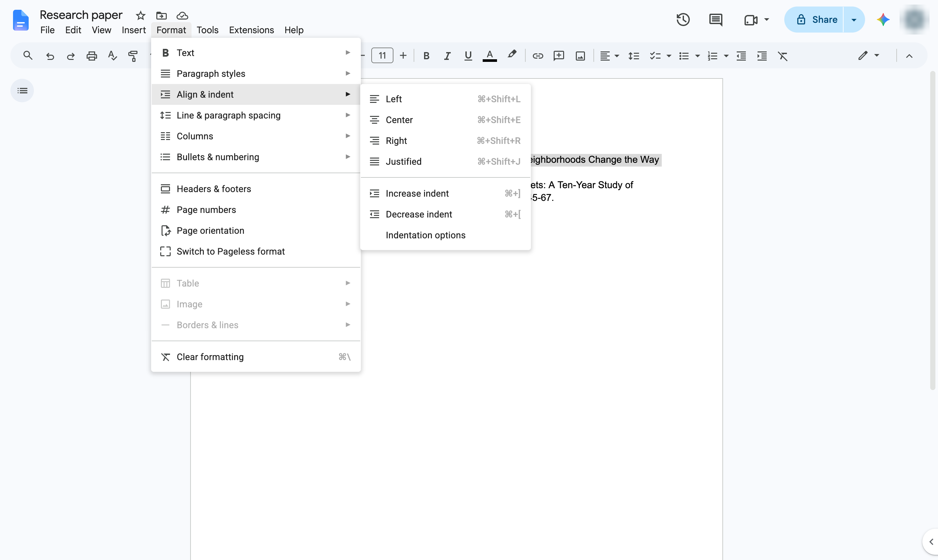The width and height of the screenshot is (938, 560).
Task: Insert a link from toolbar
Action: 537,56
